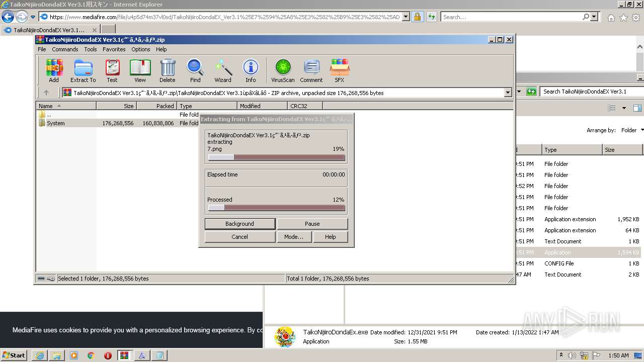
Task: Sort by the CRC32 column header
Action: point(305,106)
